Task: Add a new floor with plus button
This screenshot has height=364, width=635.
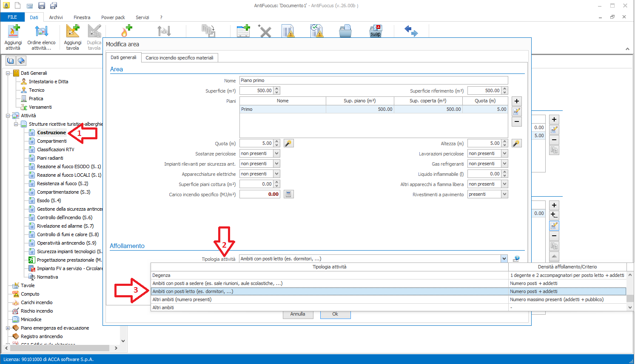Action: coord(516,101)
